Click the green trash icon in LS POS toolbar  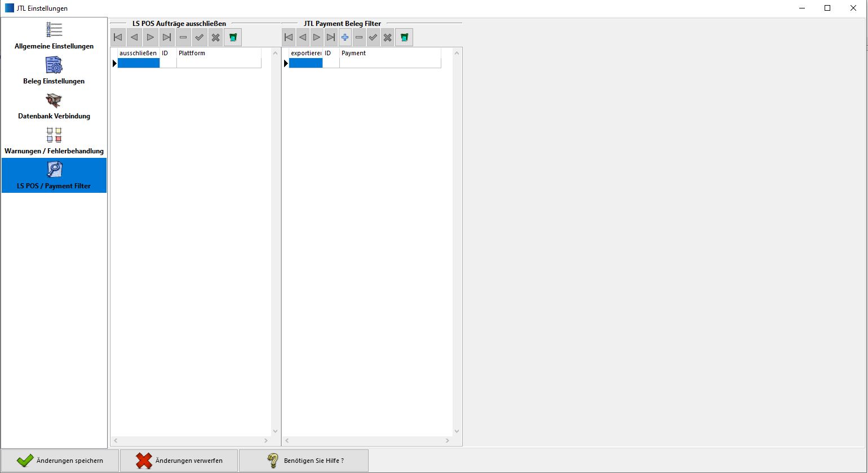pos(232,38)
